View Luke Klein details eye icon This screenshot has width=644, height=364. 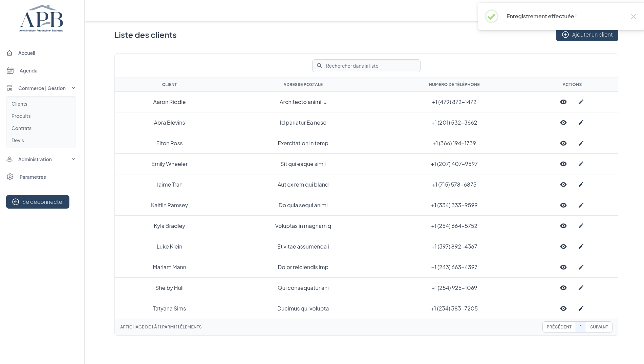coord(563,247)
